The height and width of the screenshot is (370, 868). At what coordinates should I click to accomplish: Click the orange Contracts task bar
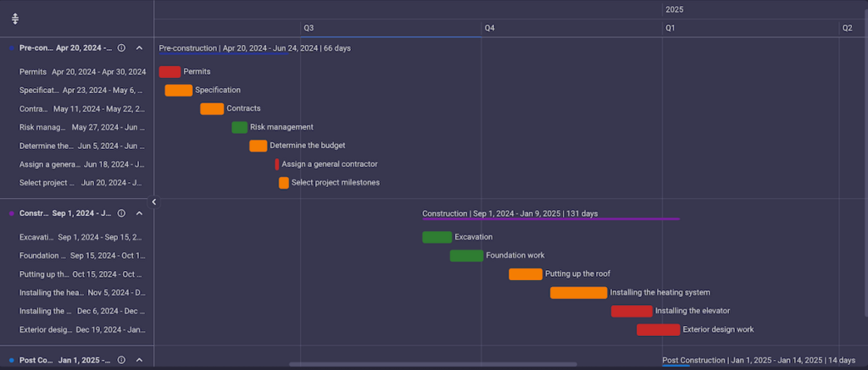click(212, 108)
